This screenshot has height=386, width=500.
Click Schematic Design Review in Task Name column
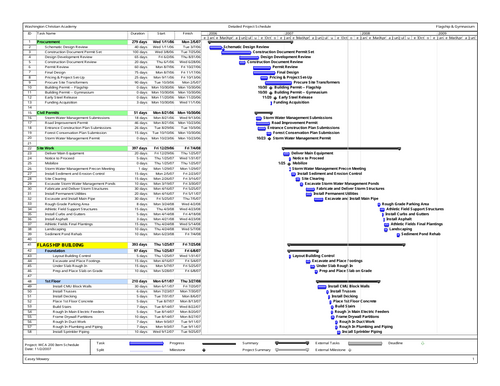point(66,47)
